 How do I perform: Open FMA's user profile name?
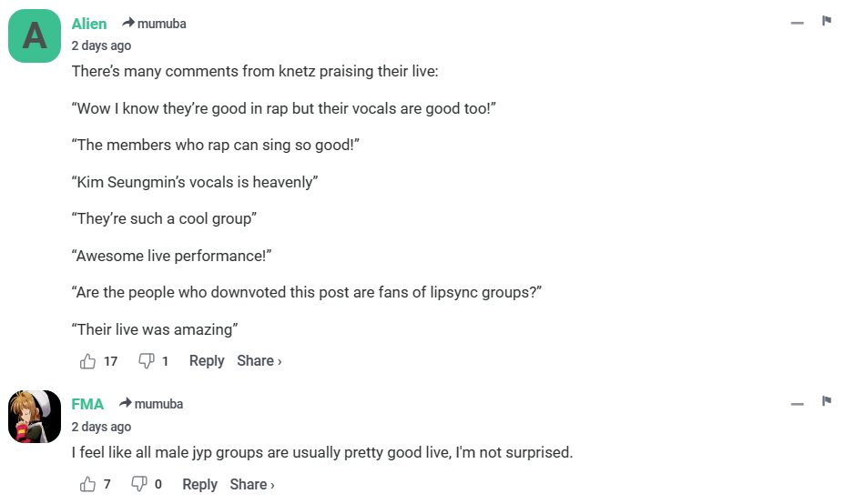(x=87, y=404)
